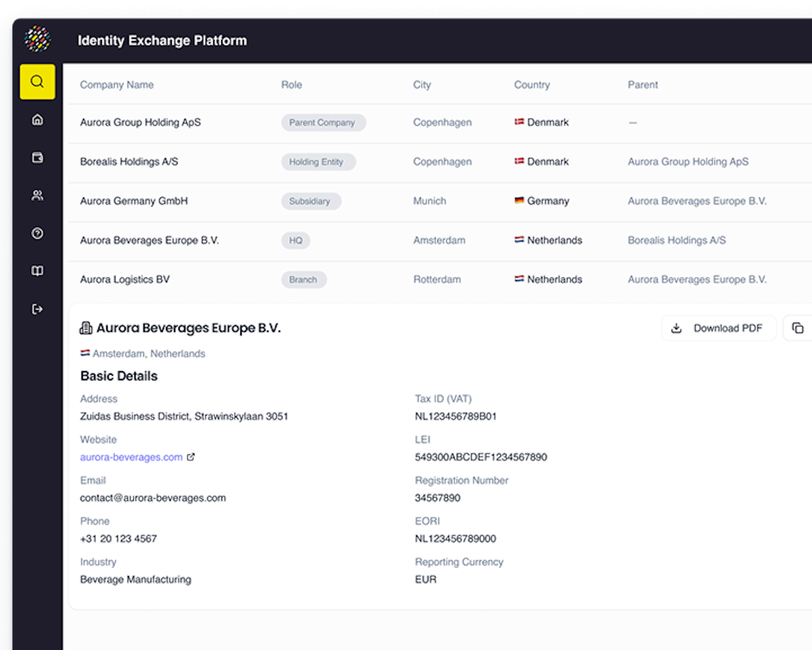Click the external link icon next to website
812x650 pixels.
[191, 457]
